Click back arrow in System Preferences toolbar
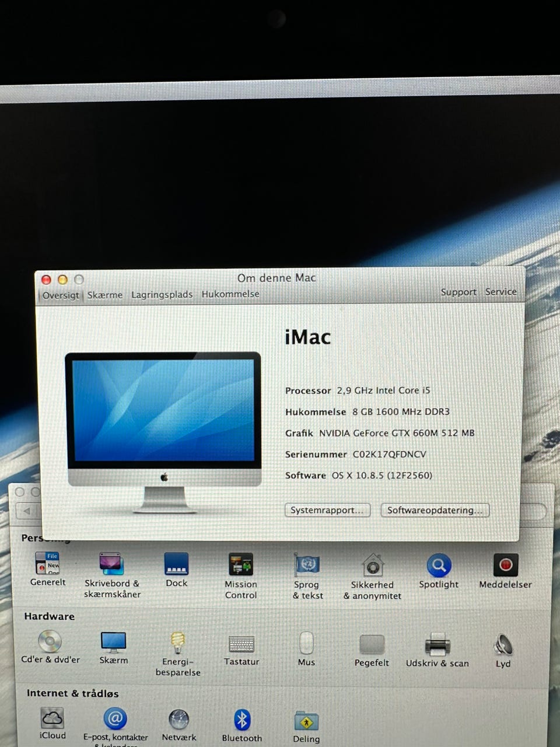The height and width of the screenshot is (747, 560). (26, 511)
